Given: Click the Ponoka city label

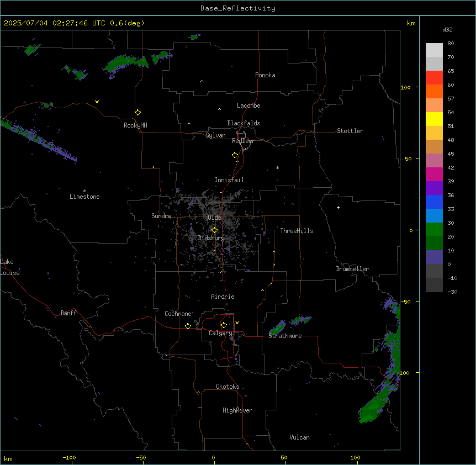Looking at the screenshot, I should pos(265,75).
